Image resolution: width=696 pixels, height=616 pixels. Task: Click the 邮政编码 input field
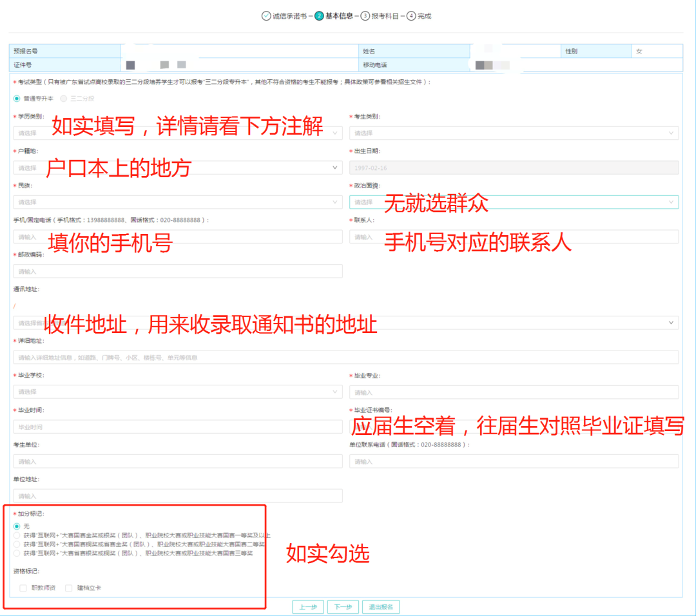(177, 271)
